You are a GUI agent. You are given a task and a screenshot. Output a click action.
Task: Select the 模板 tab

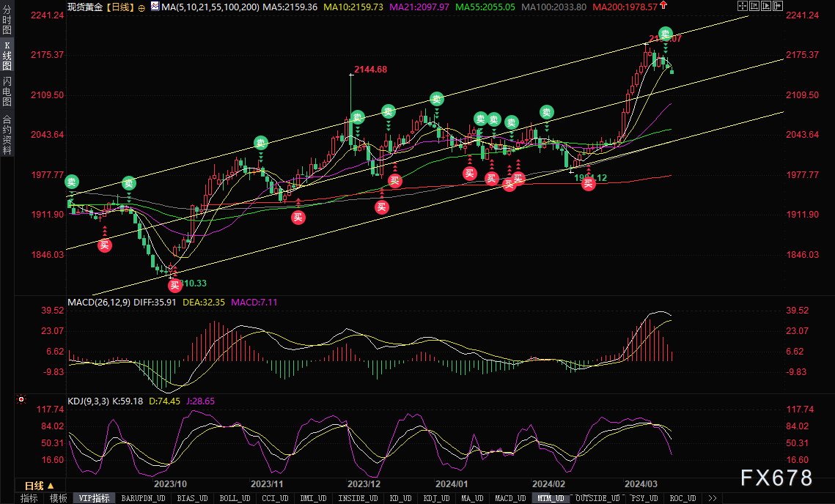click(x=58, y=498)
